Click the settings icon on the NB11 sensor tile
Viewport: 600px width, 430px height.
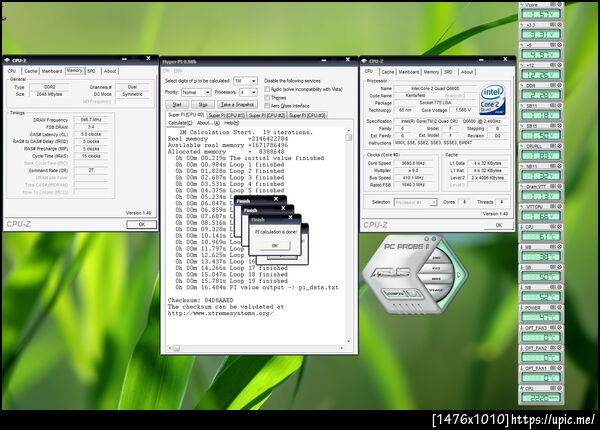553,166
